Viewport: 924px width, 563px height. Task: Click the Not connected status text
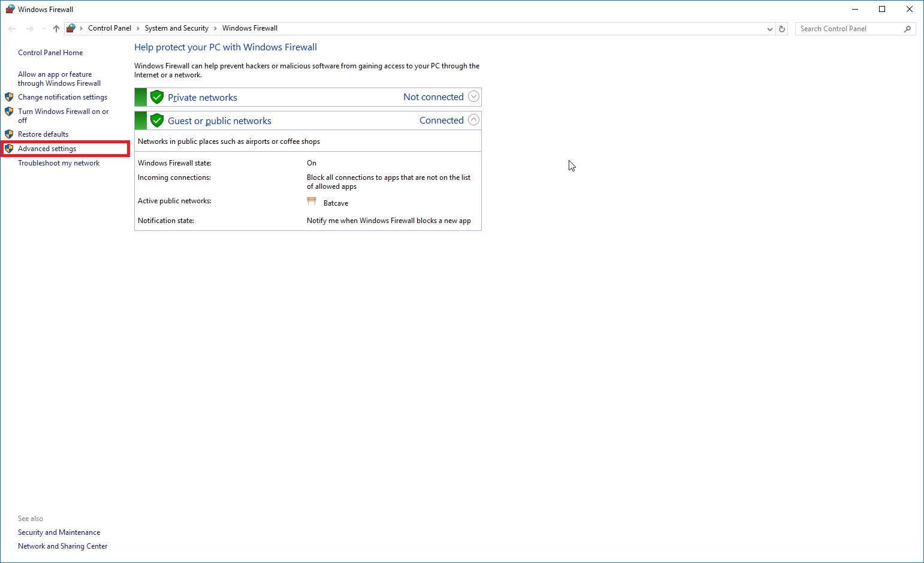click(x=433, y=97)
